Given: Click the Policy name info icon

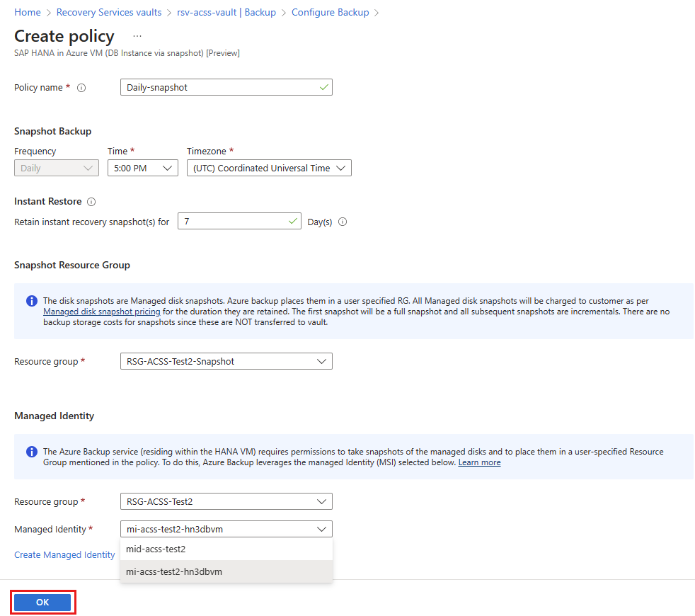Looking at the screenshot, I should 81,88.
